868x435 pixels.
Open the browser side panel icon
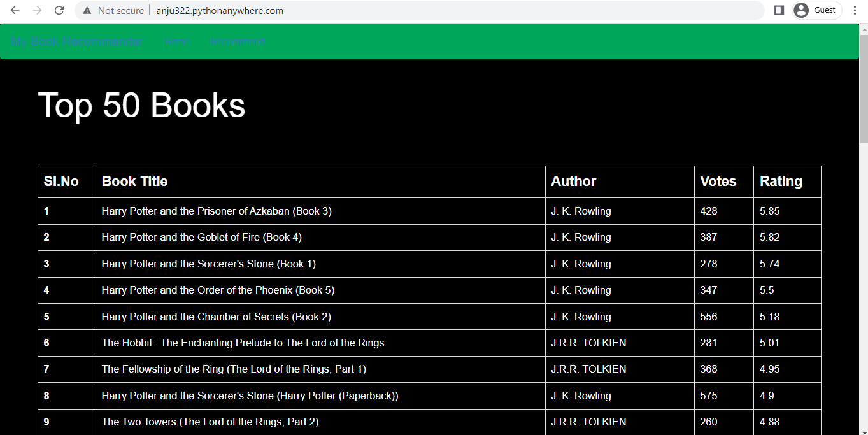tap(778, 10)
